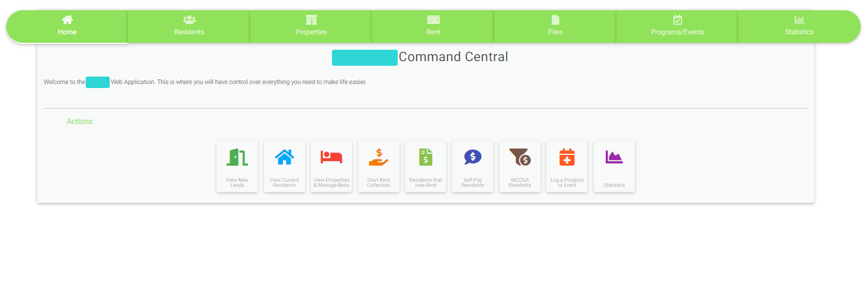Open the blue house View Current Residents icon
This screenshot has width=868, height=308.
pyautogui.click(x=285, y=157)
